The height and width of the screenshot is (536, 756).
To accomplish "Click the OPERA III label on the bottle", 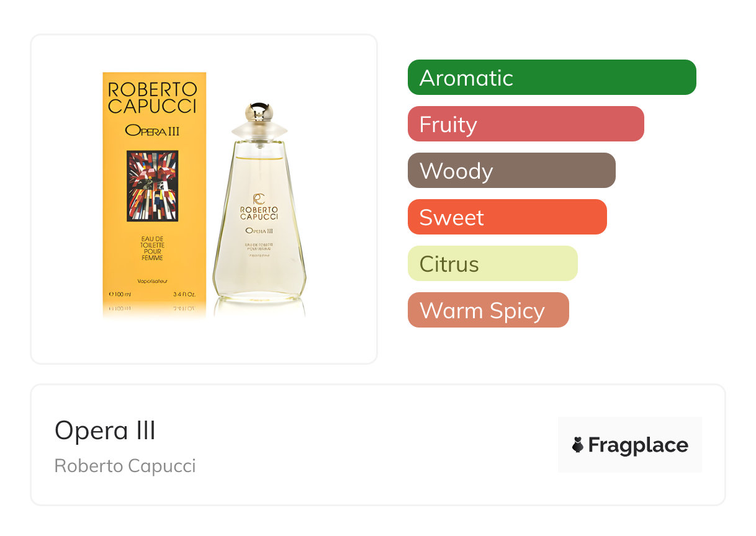I will click(259, 231).
